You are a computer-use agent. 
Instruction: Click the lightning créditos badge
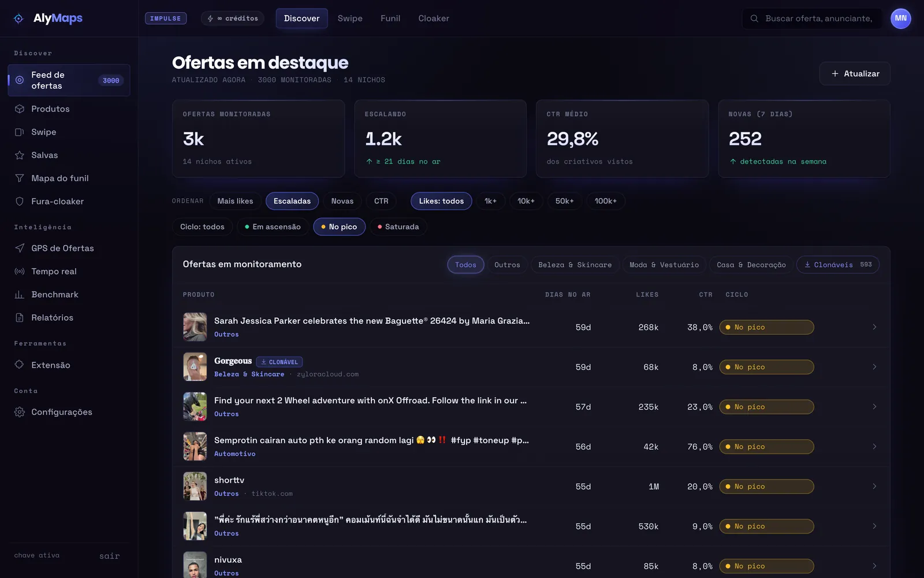233,18
